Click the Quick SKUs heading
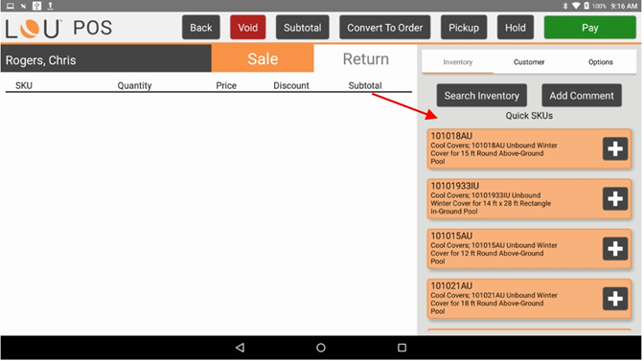The width and height of the screenshot is (644, 361). click(x=529, y=116)
